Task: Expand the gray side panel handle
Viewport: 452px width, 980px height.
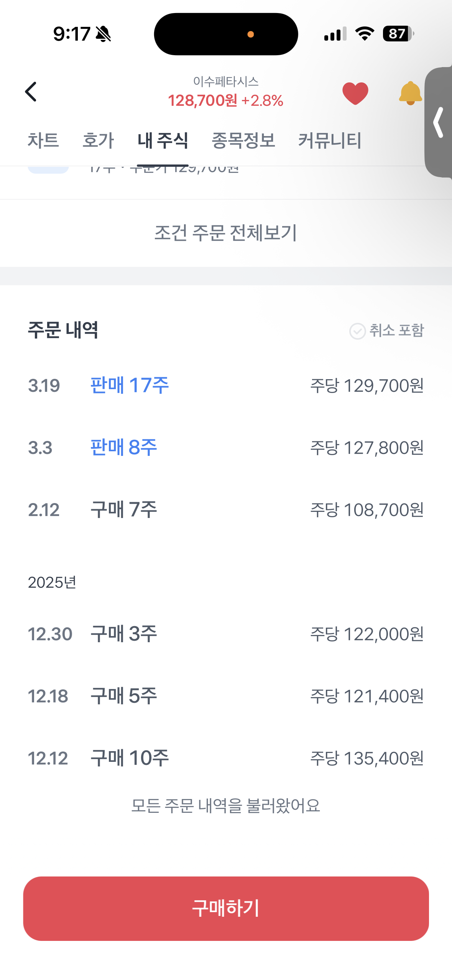Action: pos(439,122)
